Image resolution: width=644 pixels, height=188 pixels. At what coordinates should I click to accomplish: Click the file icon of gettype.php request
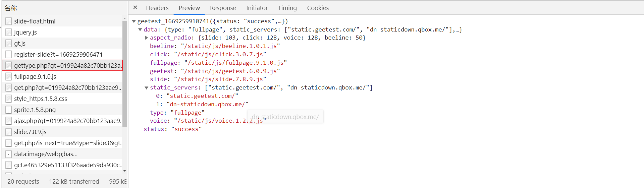click(x=9, y=65)
